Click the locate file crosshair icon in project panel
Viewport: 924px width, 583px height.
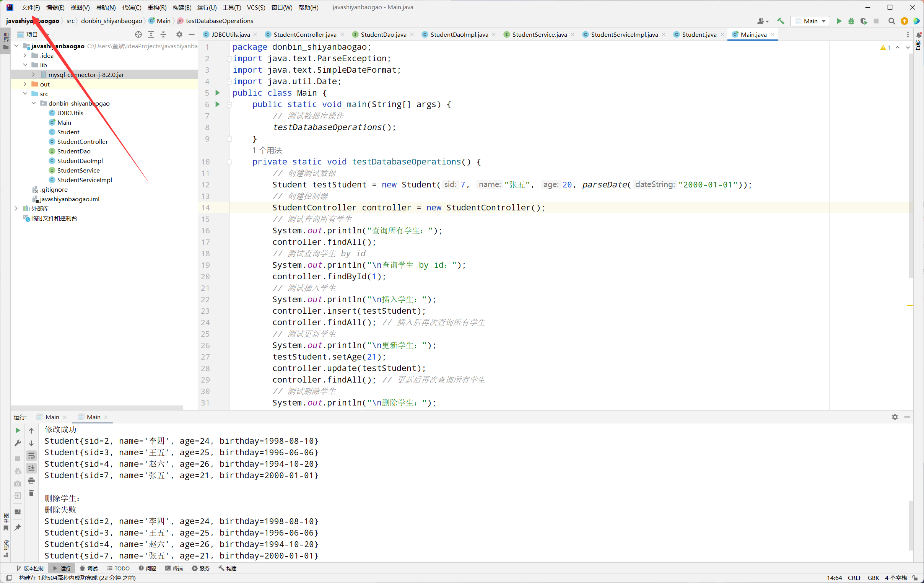tap(138, 34)
